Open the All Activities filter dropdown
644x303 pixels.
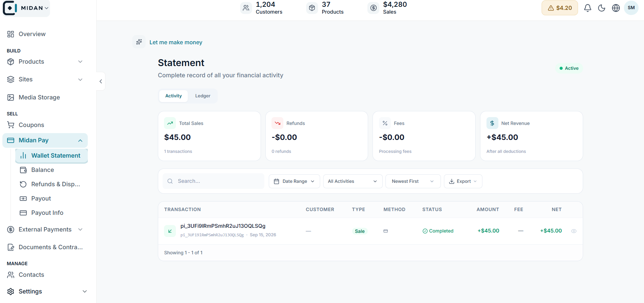coord(353,181)
